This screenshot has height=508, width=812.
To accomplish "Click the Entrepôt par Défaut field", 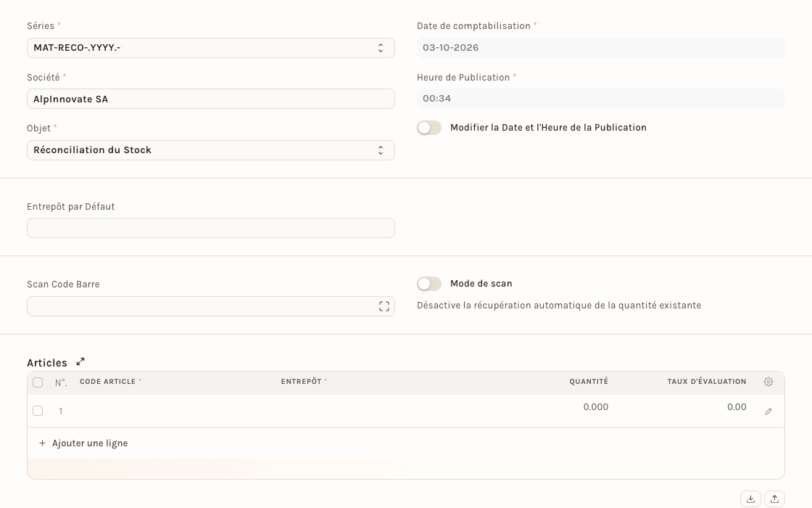I will tap(211, 228).
